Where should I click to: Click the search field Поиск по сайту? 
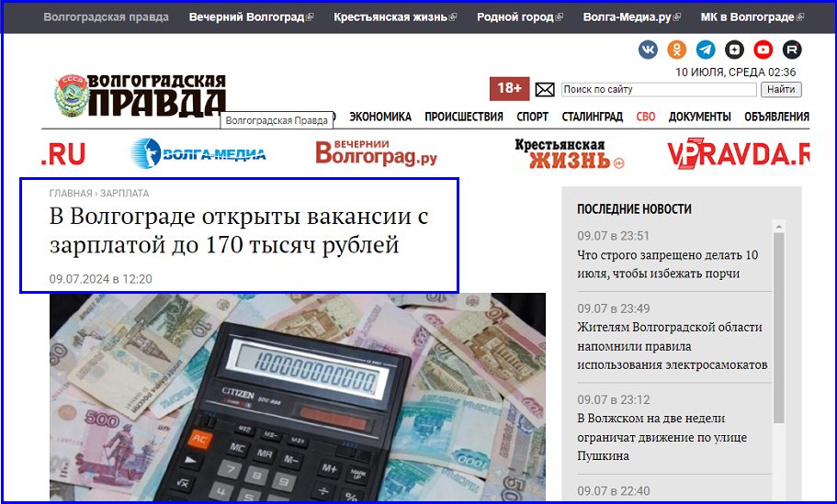click(659, 90)
